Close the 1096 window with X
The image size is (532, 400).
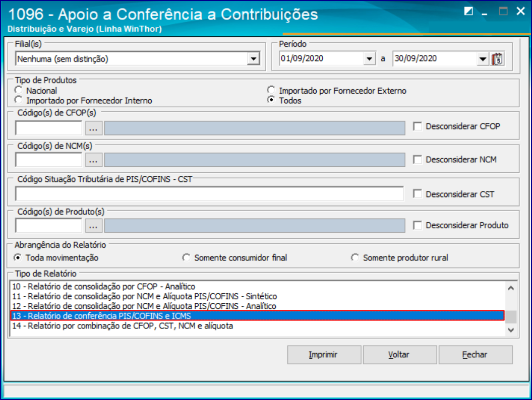click(x=520, y=11)
